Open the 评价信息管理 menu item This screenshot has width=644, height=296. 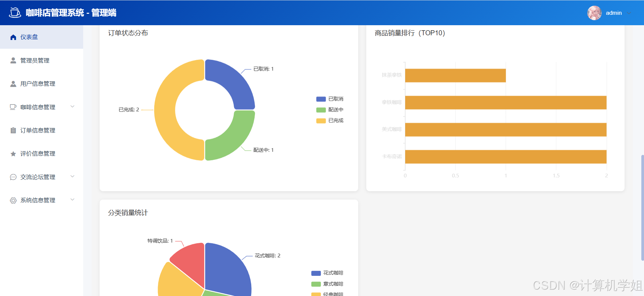click(x=42, y=154)
